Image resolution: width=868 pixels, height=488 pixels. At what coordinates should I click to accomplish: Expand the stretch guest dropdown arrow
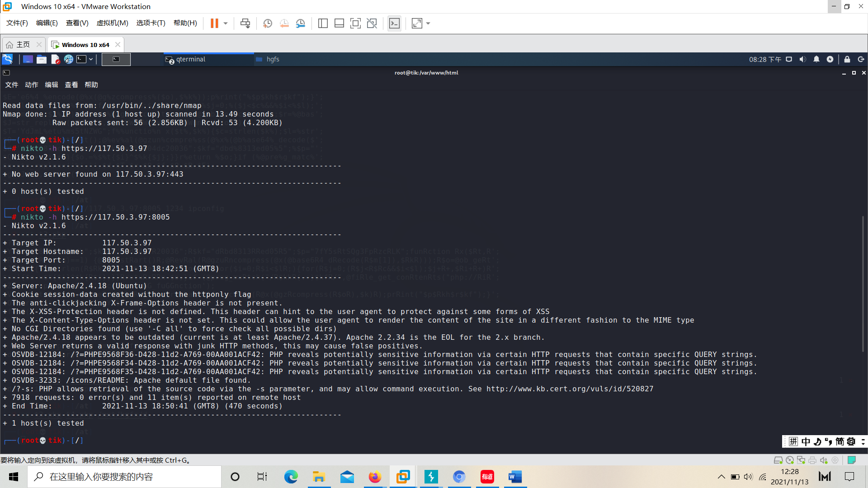[428, 23]
